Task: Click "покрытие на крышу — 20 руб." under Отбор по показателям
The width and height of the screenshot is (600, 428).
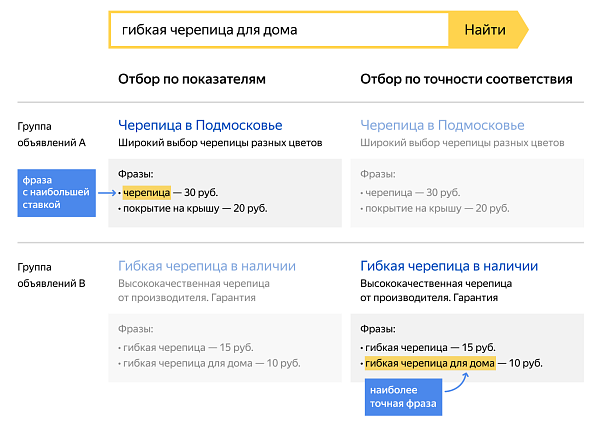Action: [193, 208]
